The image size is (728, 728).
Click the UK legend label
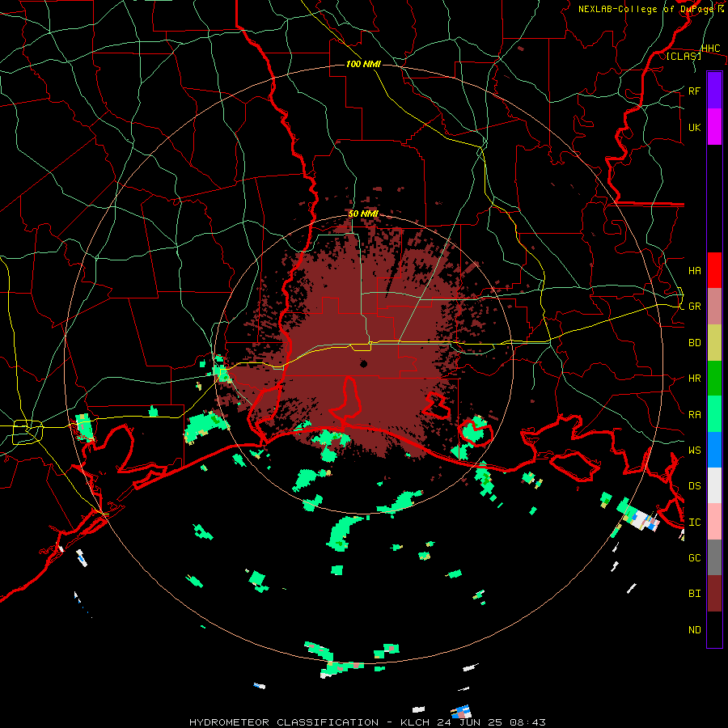point(695,127)
